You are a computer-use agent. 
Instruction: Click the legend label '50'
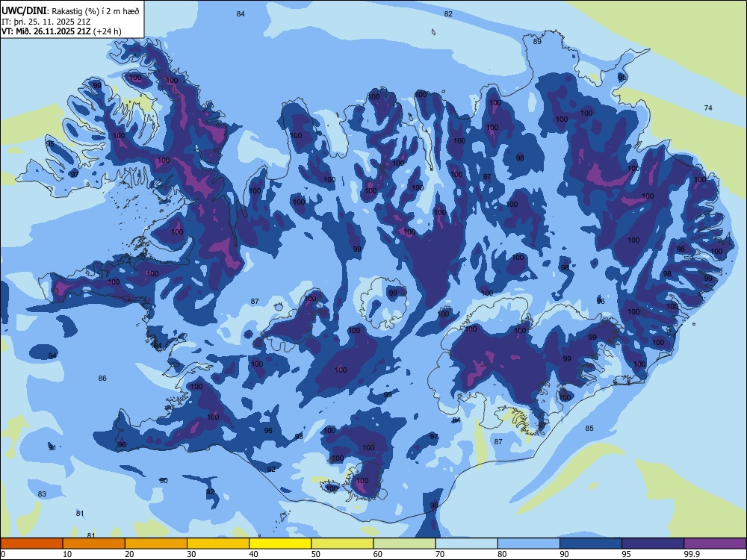[x=316, y=554]
